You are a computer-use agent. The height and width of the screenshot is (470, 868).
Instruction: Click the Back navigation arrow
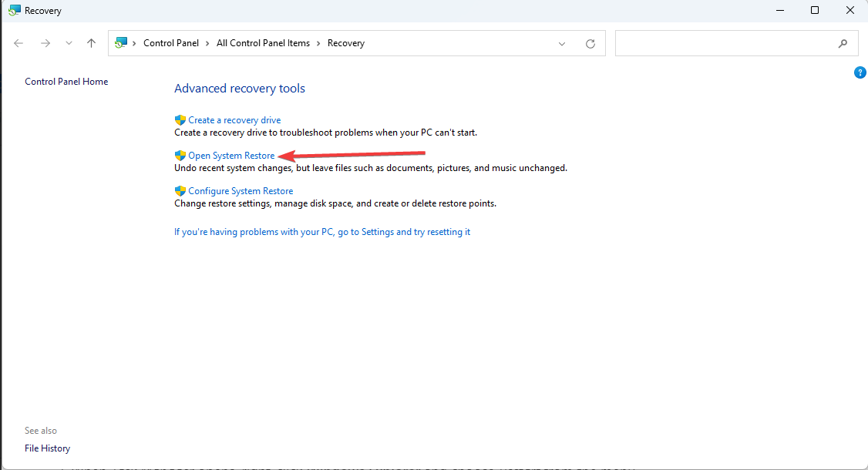[19, 44]
